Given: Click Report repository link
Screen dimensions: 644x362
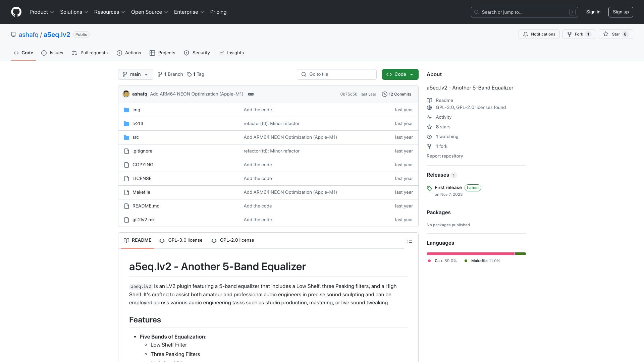Looking at the screenshot, I should pos(445,156).
